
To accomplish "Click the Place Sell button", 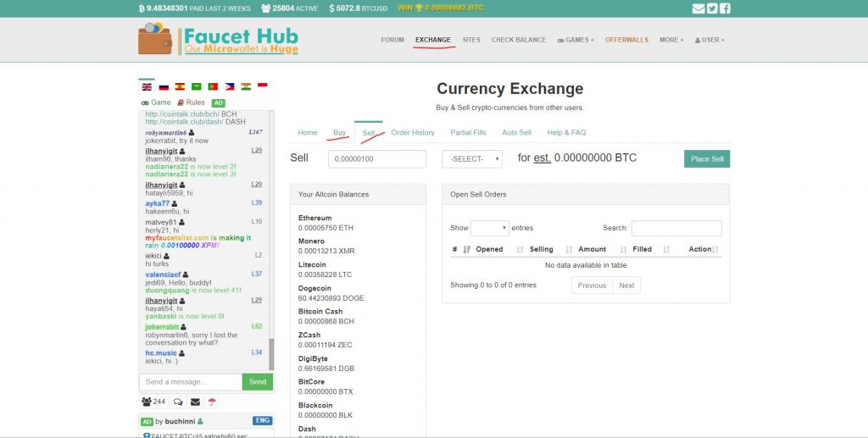I will (707, 158).
